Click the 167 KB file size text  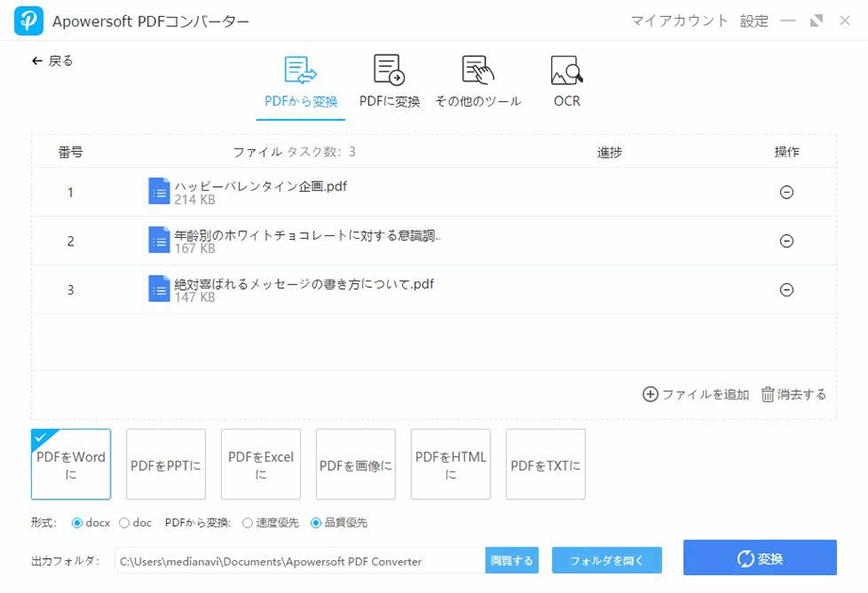pos(195,248)
